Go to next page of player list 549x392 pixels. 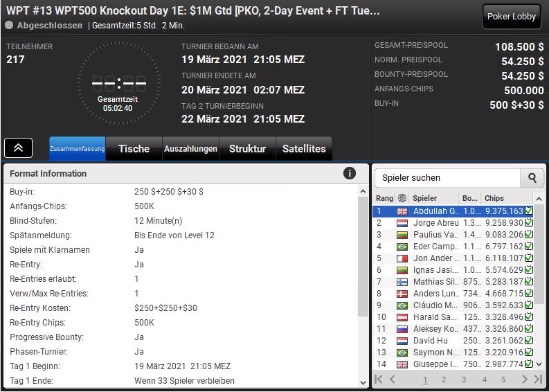525,380
